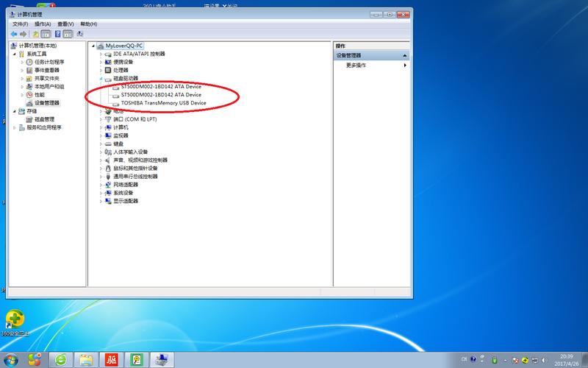Image resolution: width=588 pixels, height=368 pixels.
Task: Open the 操作(A) menu
Action: coord(43,24)
